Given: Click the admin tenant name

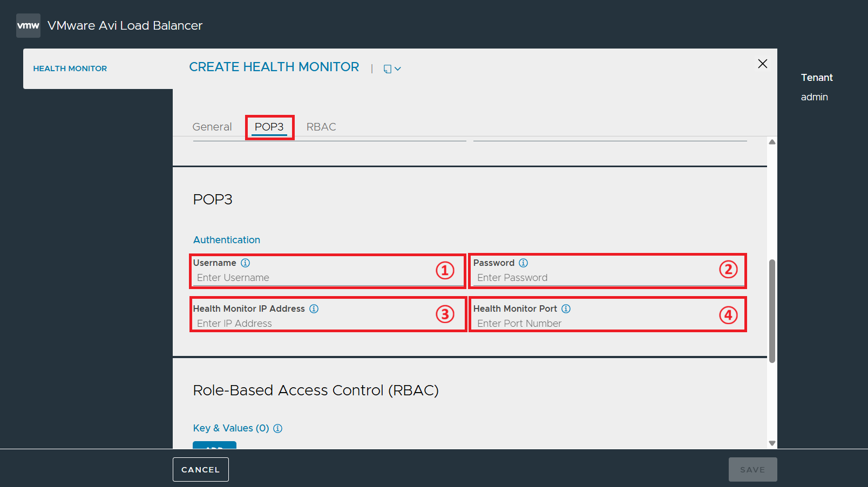Looking at the screenshot, I should point(814,97).
